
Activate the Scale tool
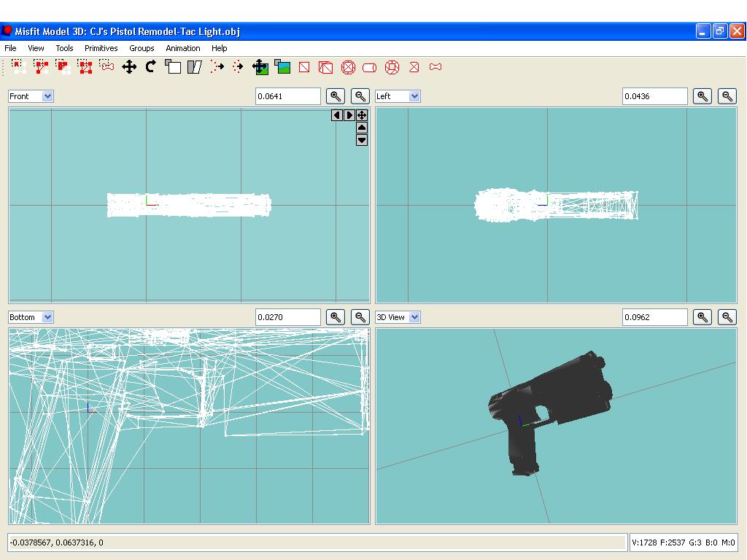coord(173,67)
